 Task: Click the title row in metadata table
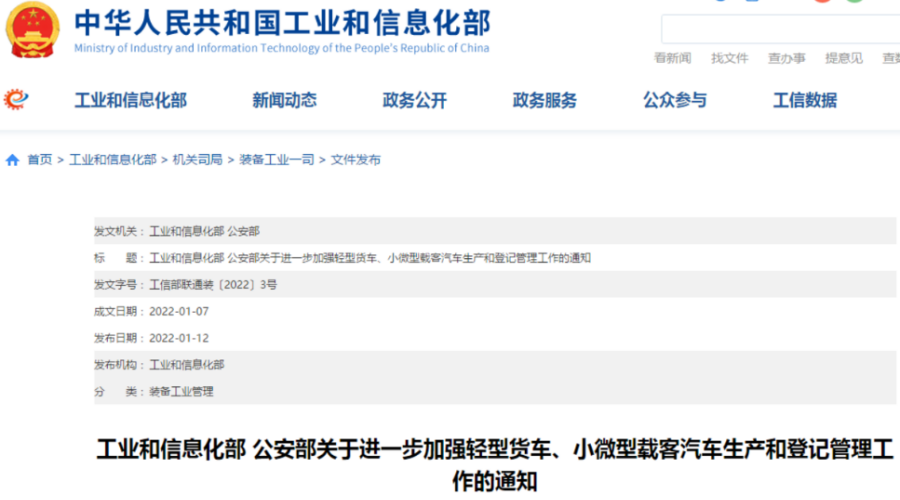(495, 258)
